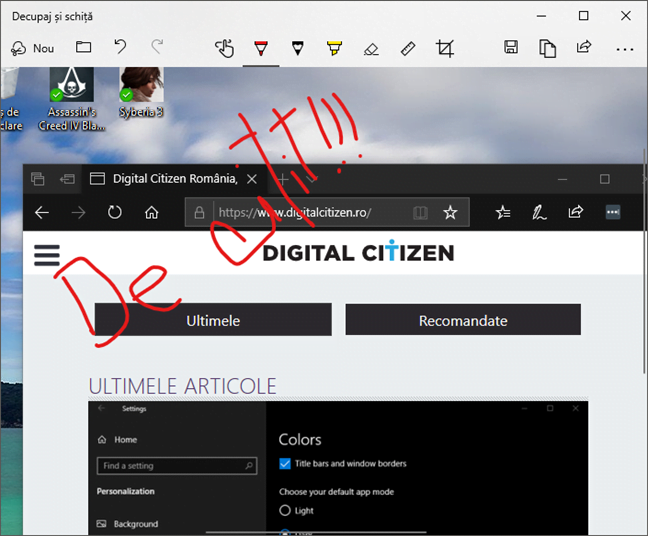Screen dimensions: 648x536
Task: Expand Edge tab previews chevron
Action: tap(312, 179)
